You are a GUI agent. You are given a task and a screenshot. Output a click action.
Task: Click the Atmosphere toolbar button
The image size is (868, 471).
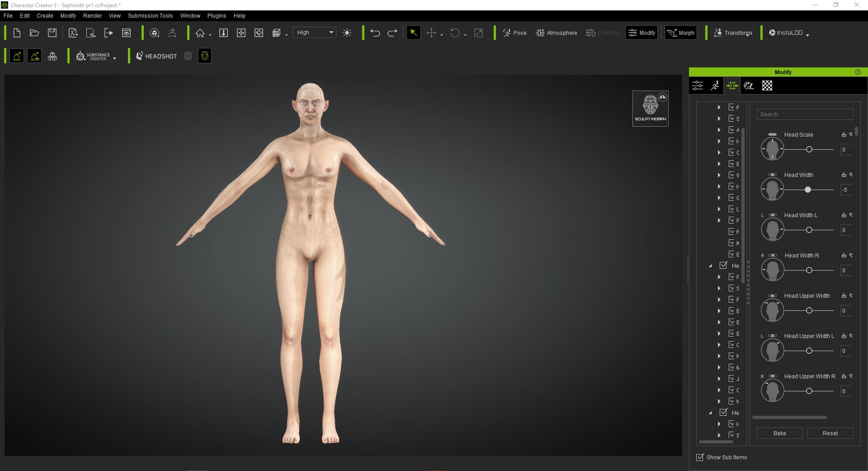pos(557,33)
